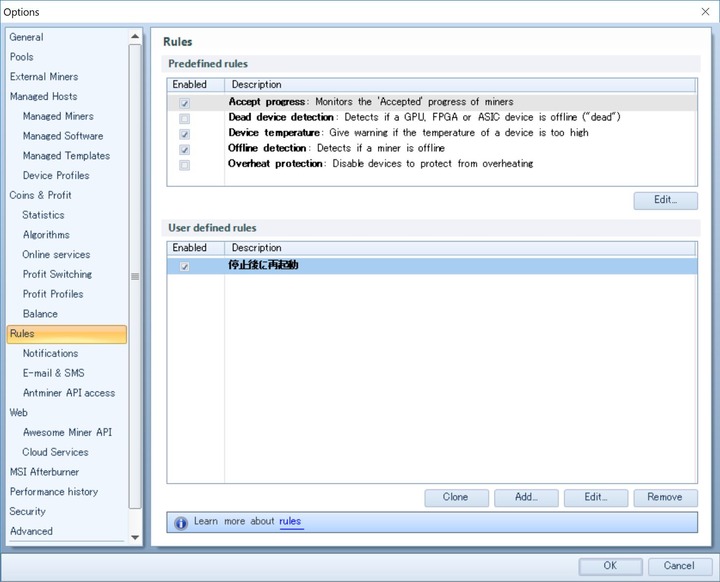The image size is (720, 582).
Task: Open Antminer API access settings
Action: 69,393
